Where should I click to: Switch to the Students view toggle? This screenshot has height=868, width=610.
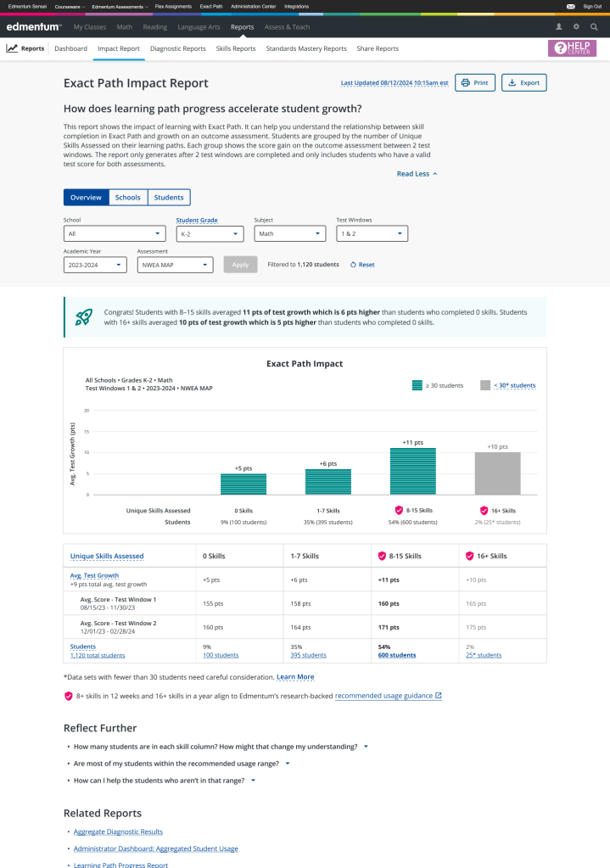pos(169,198)
